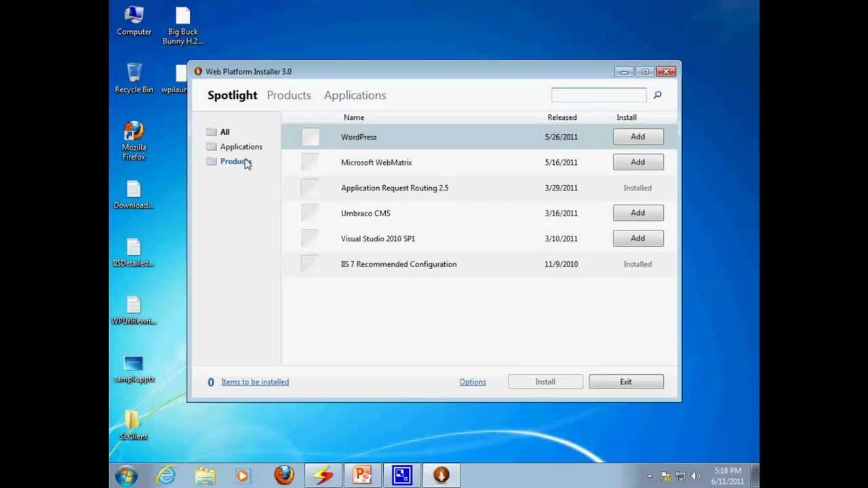
Task: Switch to the Spotlight tab
Action: click(x=232, y=96)
